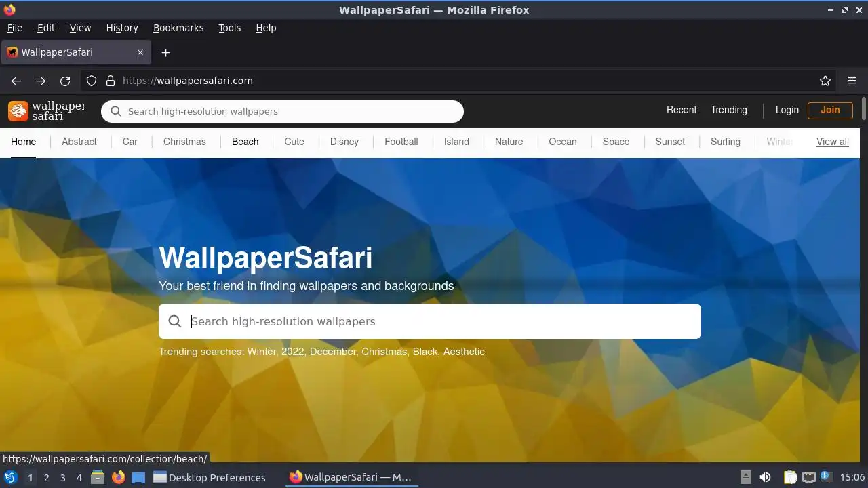Open the History menu
The image size is (868, 488).
tap(122, 28)
